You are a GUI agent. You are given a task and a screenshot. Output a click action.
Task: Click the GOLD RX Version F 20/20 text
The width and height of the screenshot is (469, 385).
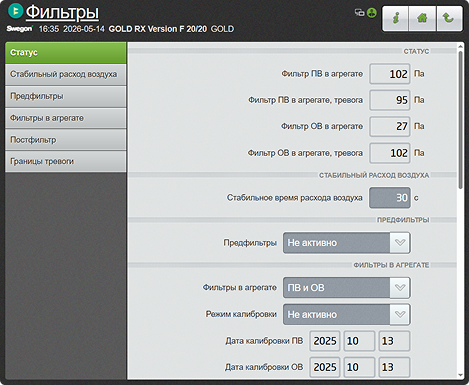(x=158, y=29)
